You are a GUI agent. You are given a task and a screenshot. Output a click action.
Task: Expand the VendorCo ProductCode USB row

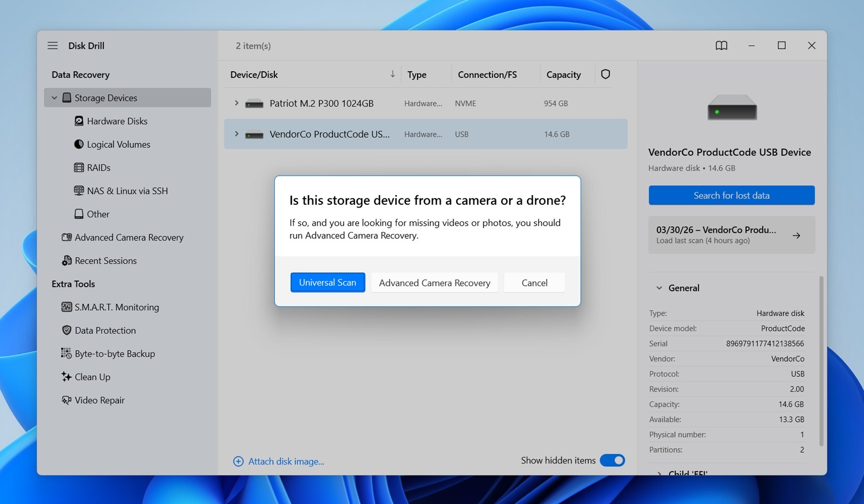237,134
